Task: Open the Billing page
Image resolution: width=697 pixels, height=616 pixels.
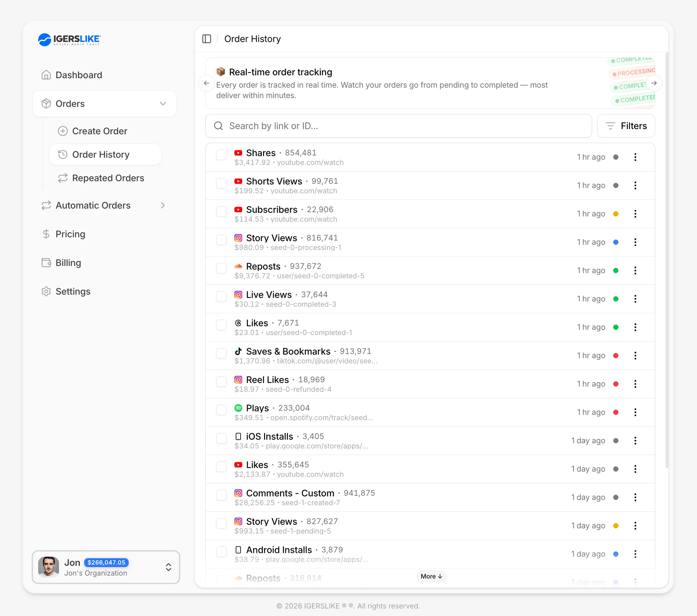Action: pyautogui.click(x=104, y=263)
